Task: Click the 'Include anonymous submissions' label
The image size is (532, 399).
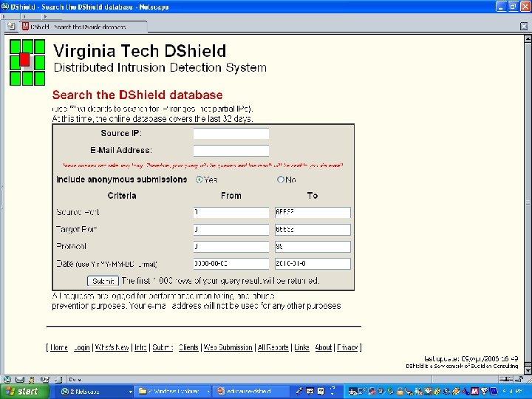Action: coord(122,180)
